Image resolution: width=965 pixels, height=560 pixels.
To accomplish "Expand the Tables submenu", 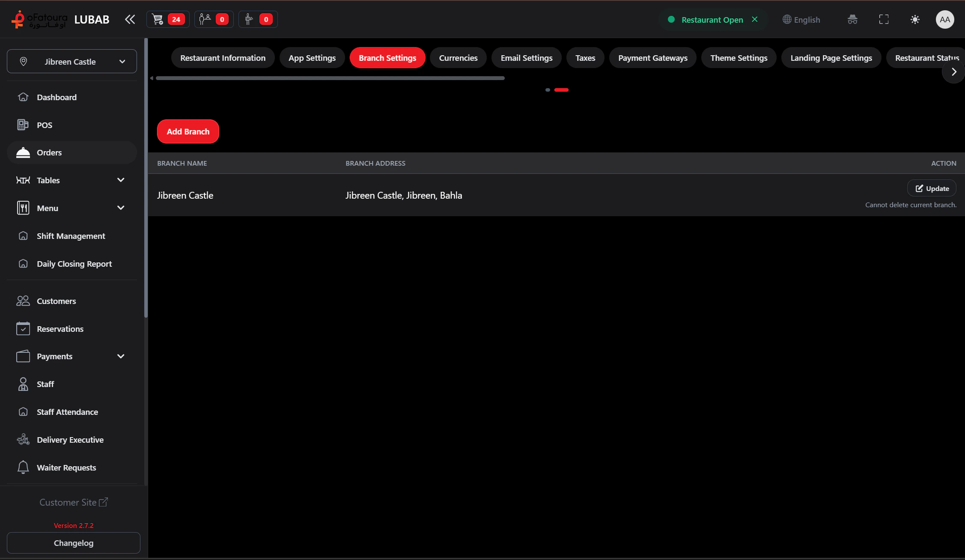I will pyautogui.click(x=121, y=180).
